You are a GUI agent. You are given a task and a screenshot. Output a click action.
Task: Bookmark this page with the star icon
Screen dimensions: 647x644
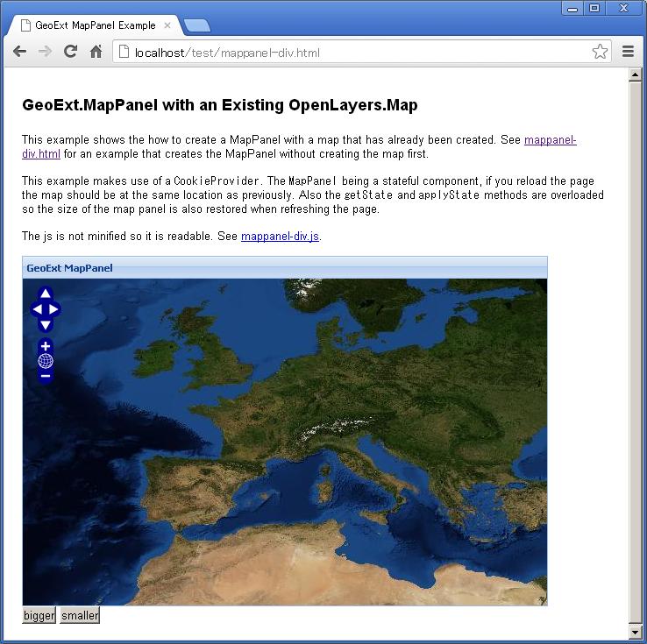coord(600,52)
